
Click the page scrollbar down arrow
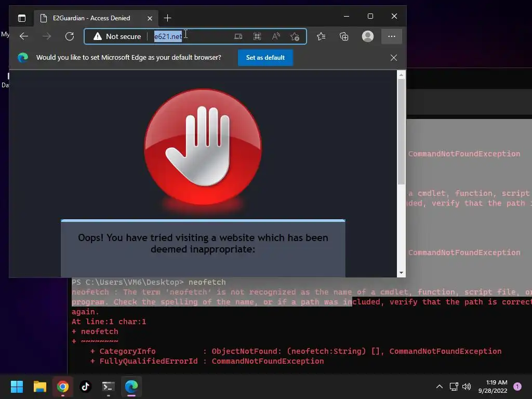click(x=401, y=273)
